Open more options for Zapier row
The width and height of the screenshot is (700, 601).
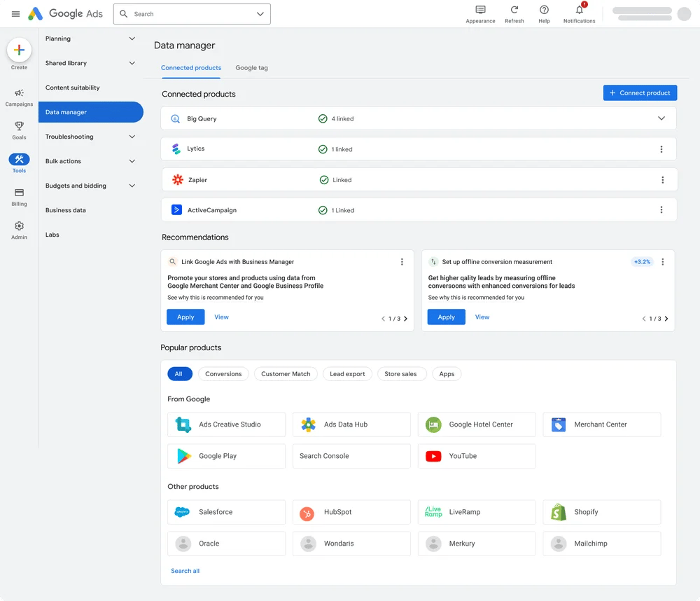662,179
